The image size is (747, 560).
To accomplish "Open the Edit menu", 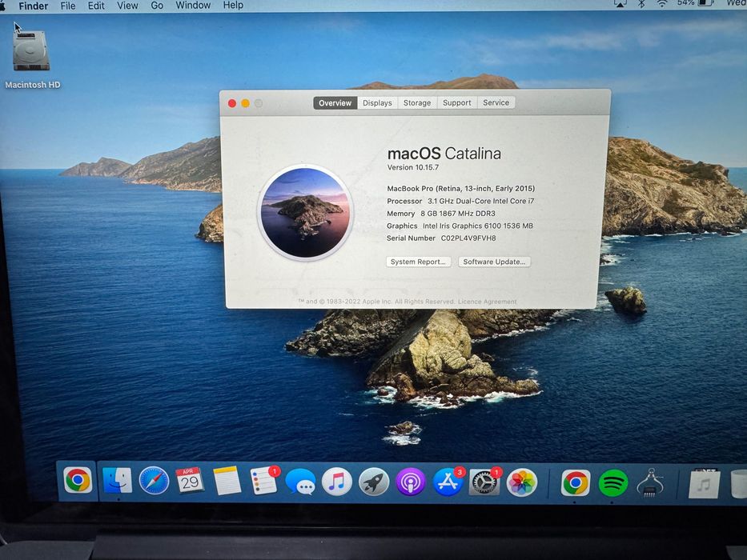I will 96,6.
